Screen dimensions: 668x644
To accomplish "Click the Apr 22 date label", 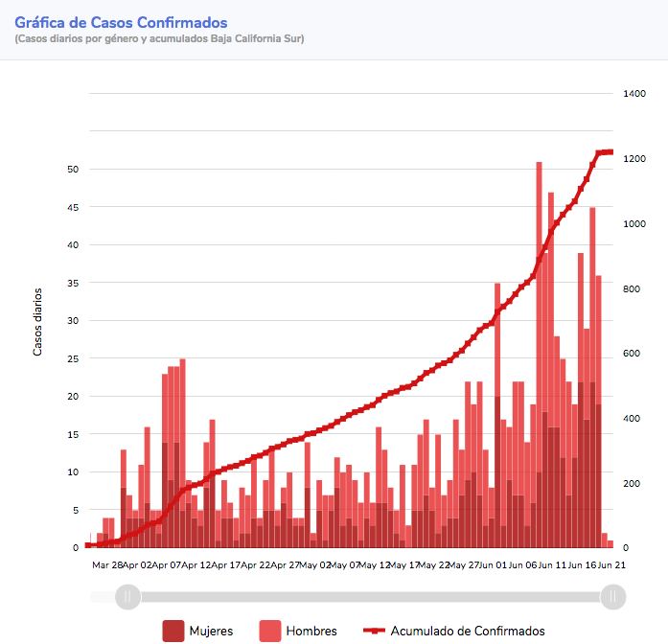I will click(256, 565).
